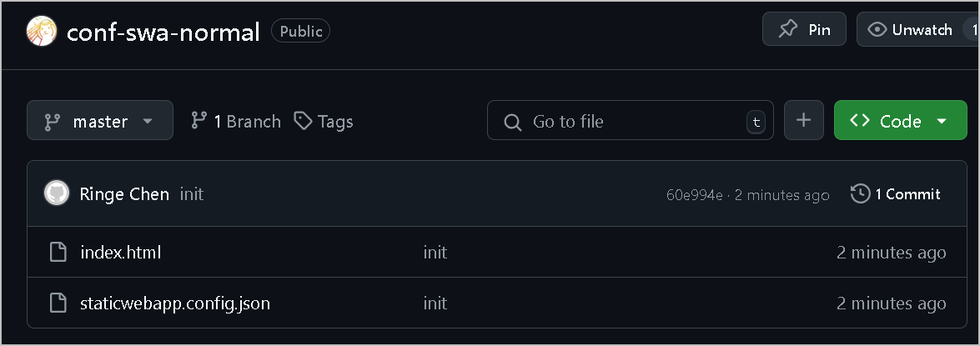Click the branch icon beside 1 Branch
The height and width of the screenshot is (346, 980).
pyautogui.click(x=199, y=121)
